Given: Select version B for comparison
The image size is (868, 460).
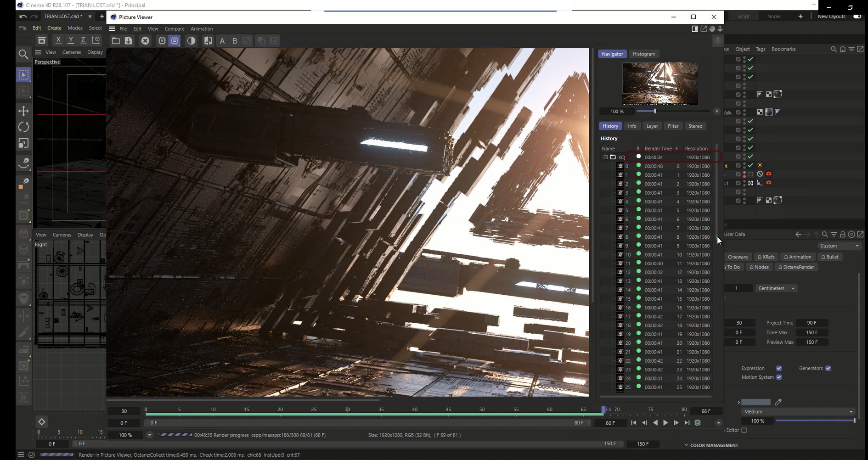Looking at the screenshot, I should [x=235, y=41].
